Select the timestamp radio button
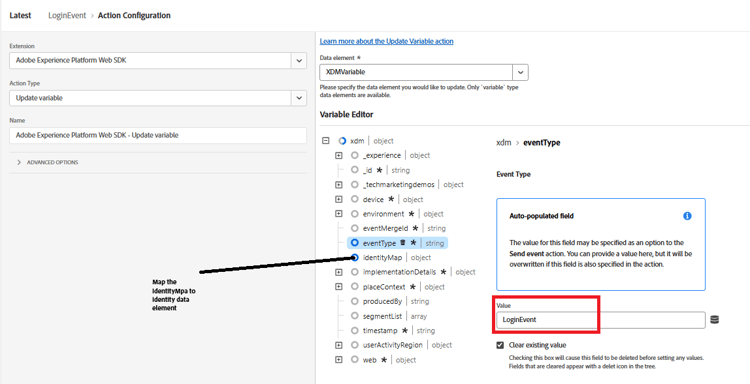750x384 pixels. (354, 330)
